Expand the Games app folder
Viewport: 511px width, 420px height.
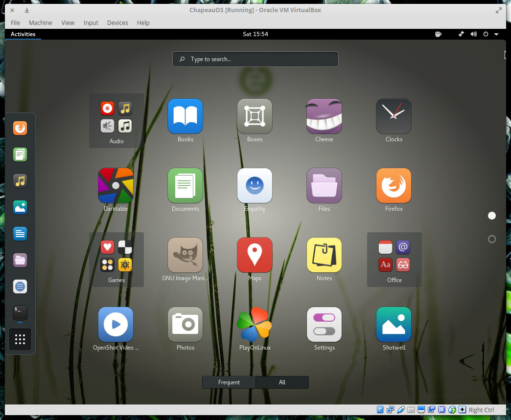[x=116, y=260]
